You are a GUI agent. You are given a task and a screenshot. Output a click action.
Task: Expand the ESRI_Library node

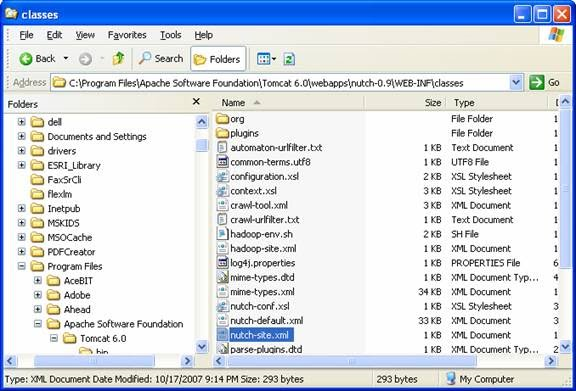coord(22,165)
